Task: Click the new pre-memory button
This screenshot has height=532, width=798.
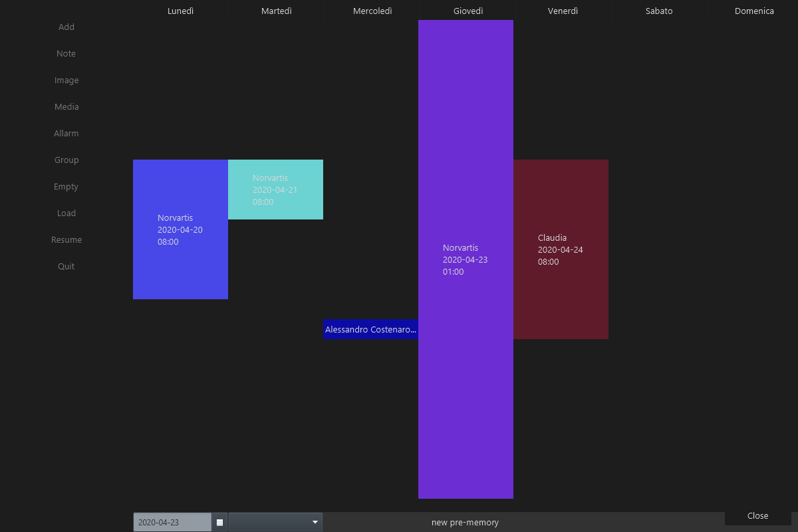Action: click(x=465, y=522)
